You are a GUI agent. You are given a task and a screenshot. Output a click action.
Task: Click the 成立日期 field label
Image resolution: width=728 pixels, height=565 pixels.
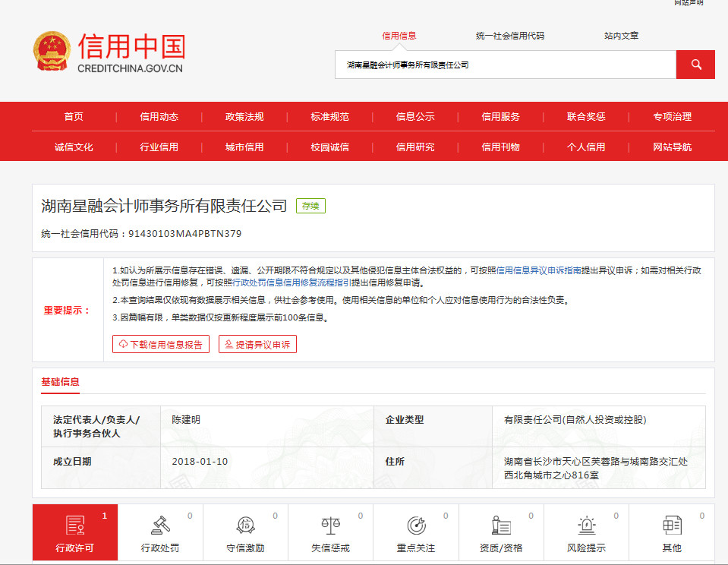pos(72,462)
